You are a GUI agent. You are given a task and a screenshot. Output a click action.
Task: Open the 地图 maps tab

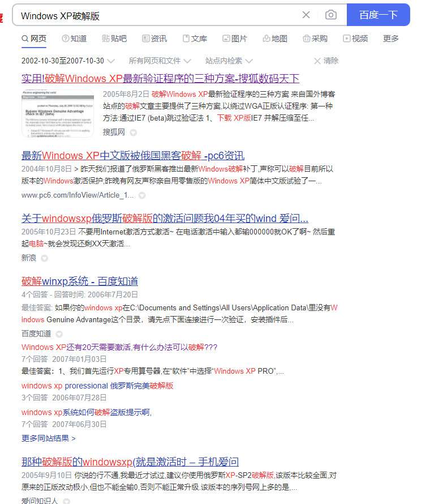[x=275, y=39]
